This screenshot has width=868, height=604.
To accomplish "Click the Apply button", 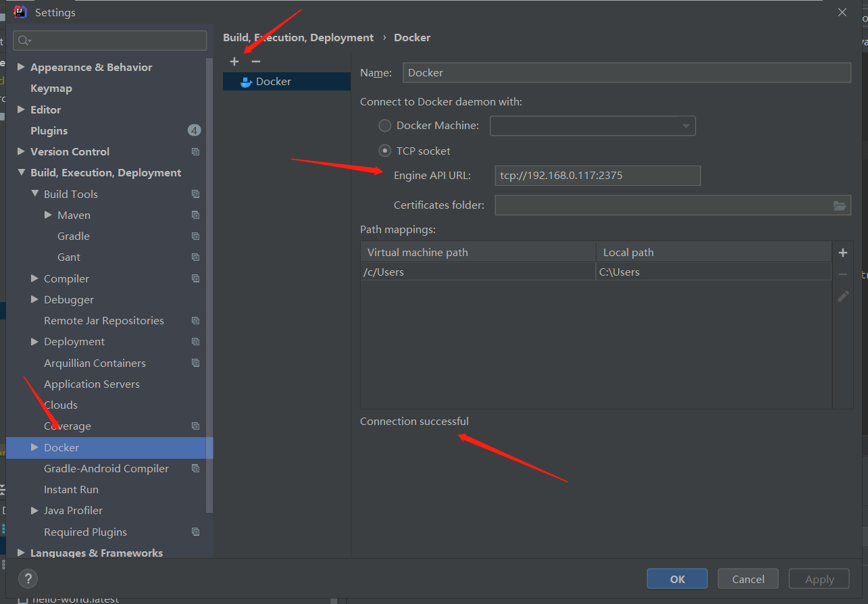I will pos(819,579).
